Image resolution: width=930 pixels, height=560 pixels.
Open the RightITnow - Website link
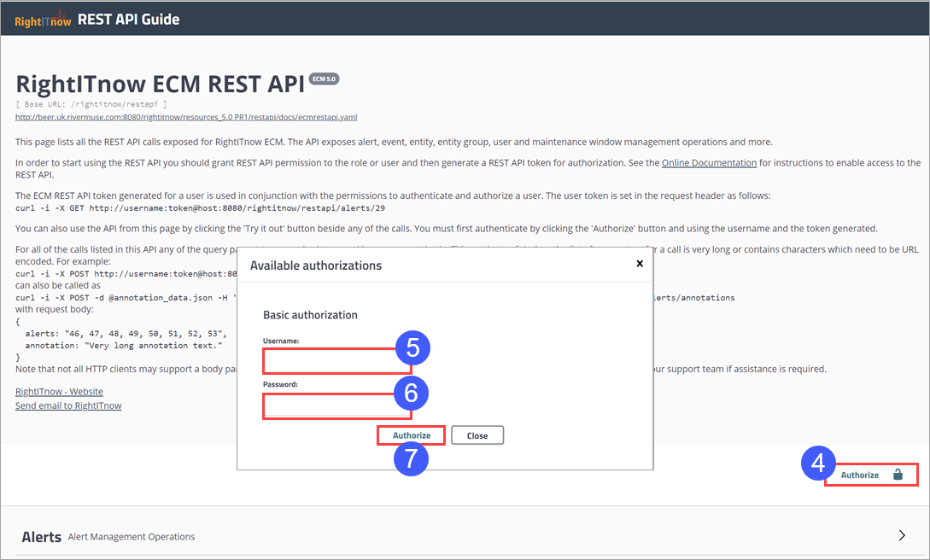point(59,392)
